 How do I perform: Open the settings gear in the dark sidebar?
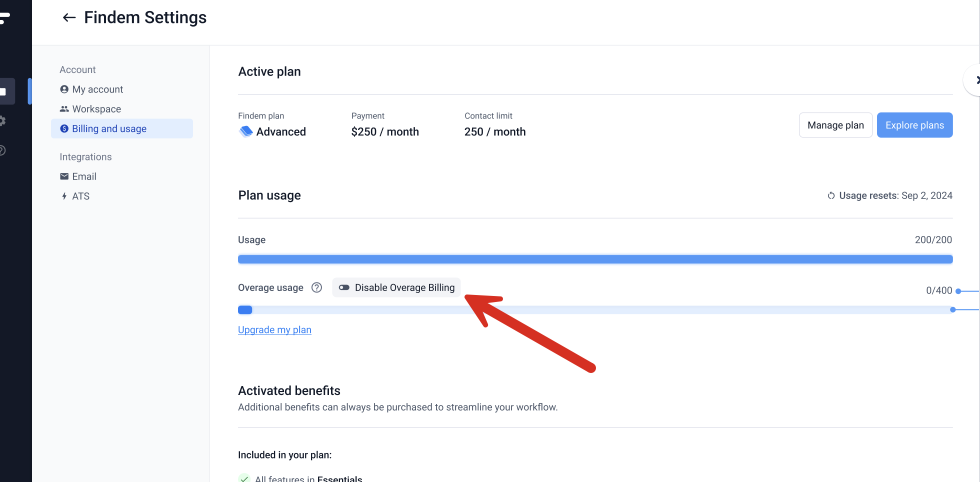pos(3,121)
